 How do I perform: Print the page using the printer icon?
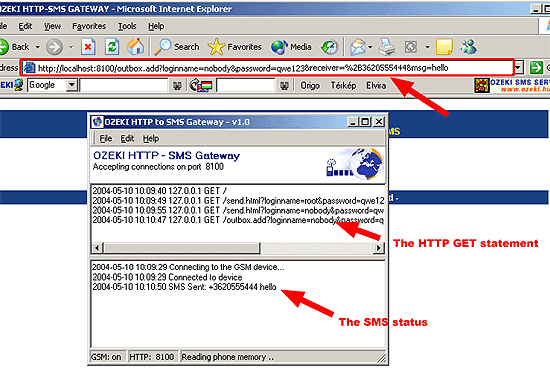387,47
